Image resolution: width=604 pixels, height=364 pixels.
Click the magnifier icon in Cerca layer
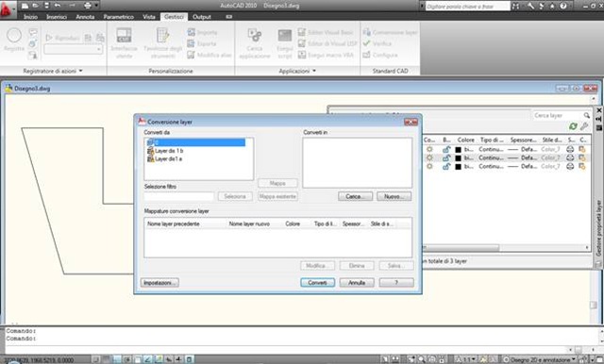pyautogui.click(x=586, y=115)
